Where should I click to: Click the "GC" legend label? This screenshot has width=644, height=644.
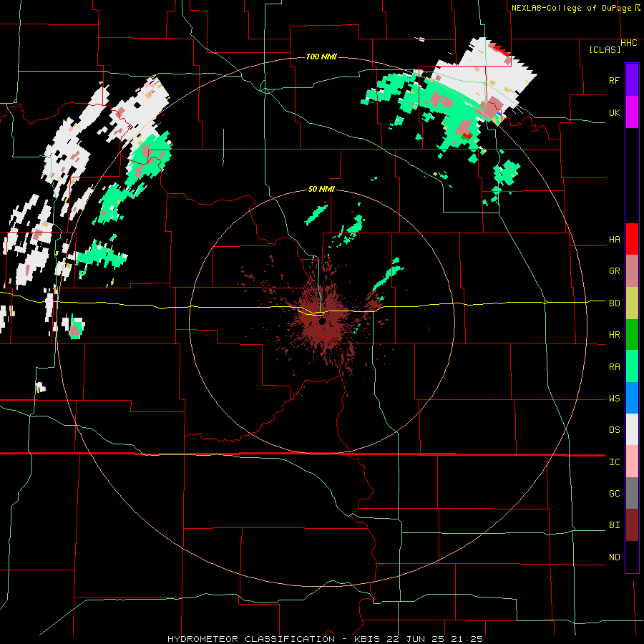click(614, 493)
